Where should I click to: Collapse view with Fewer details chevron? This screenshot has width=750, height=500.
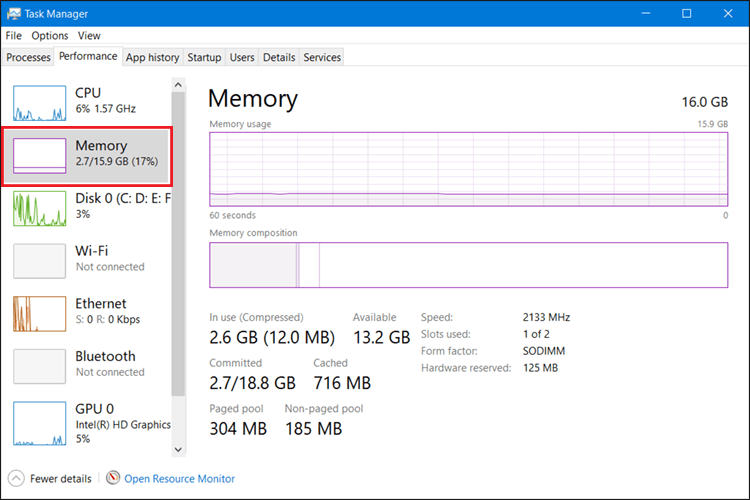point(16,479)
